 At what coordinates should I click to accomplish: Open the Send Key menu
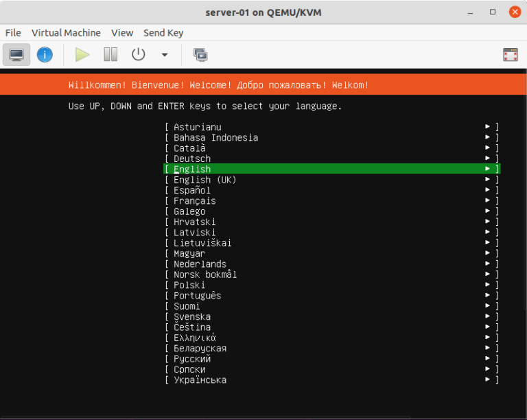[x=163, y=33]
